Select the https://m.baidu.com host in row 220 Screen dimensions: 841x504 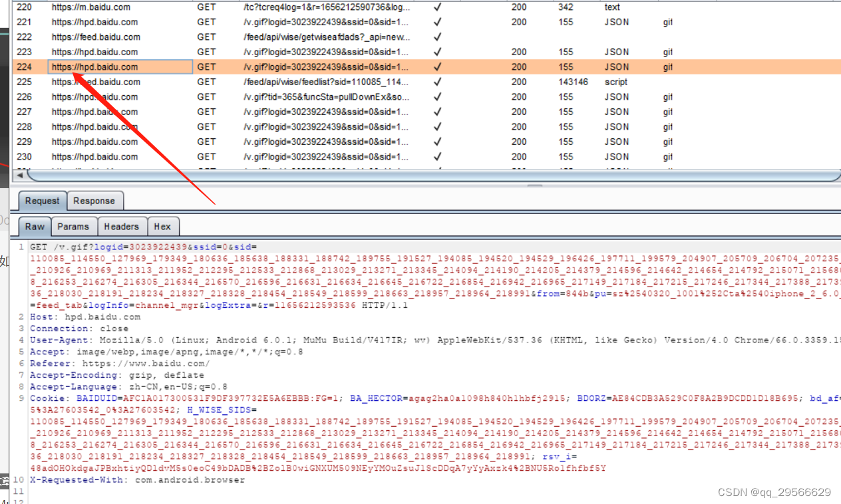pyautogui.click(x=91, y=7)
